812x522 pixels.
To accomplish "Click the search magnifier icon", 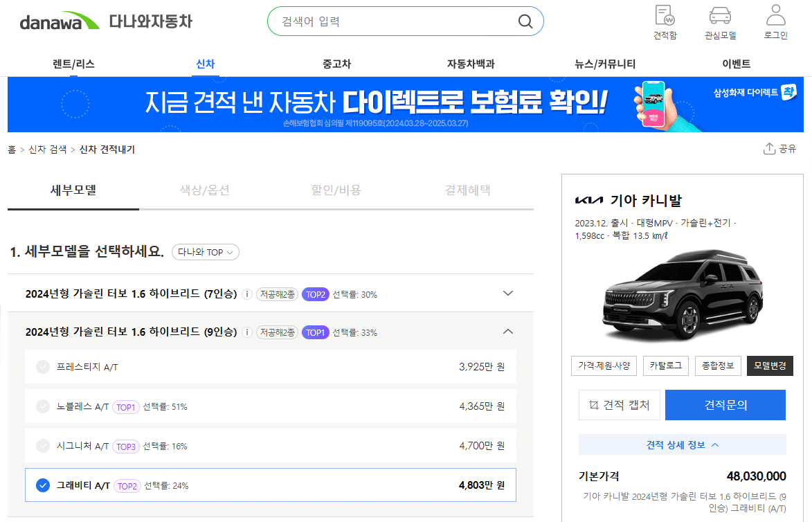I will [x=525, y=21].
